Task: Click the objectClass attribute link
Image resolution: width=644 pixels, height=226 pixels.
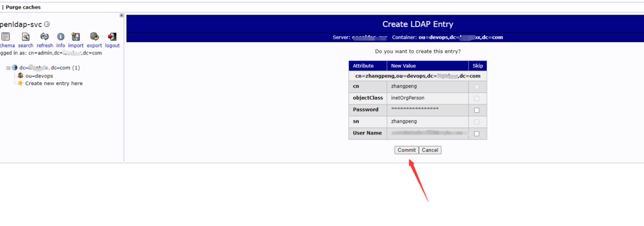Action: click(x=368, y=98)
